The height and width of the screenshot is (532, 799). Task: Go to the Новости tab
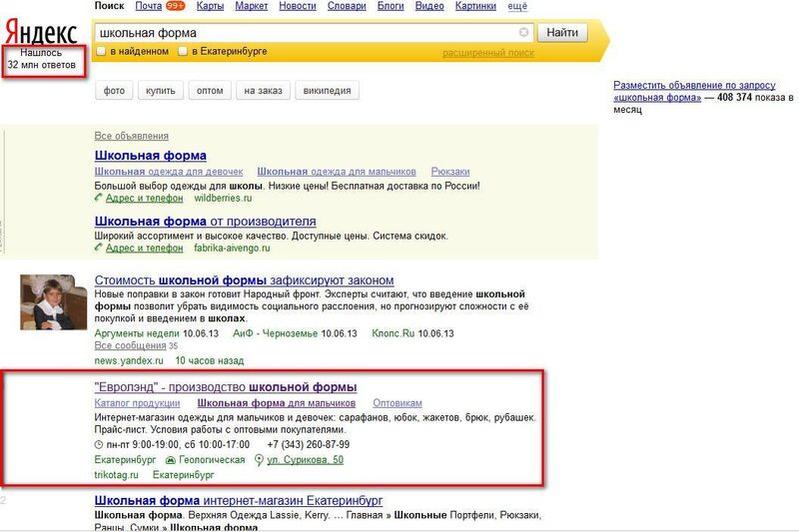click(x=298, y=6)
